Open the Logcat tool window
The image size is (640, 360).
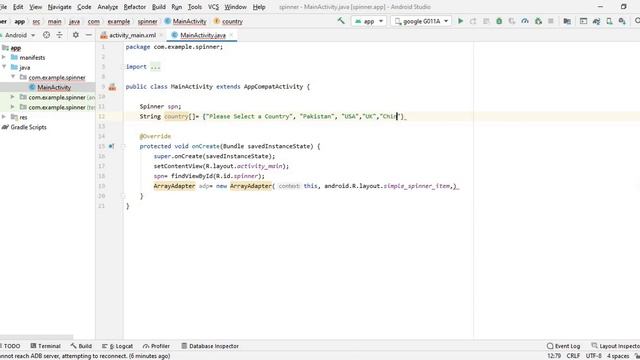pyautogui.click(x=118, y=346)
